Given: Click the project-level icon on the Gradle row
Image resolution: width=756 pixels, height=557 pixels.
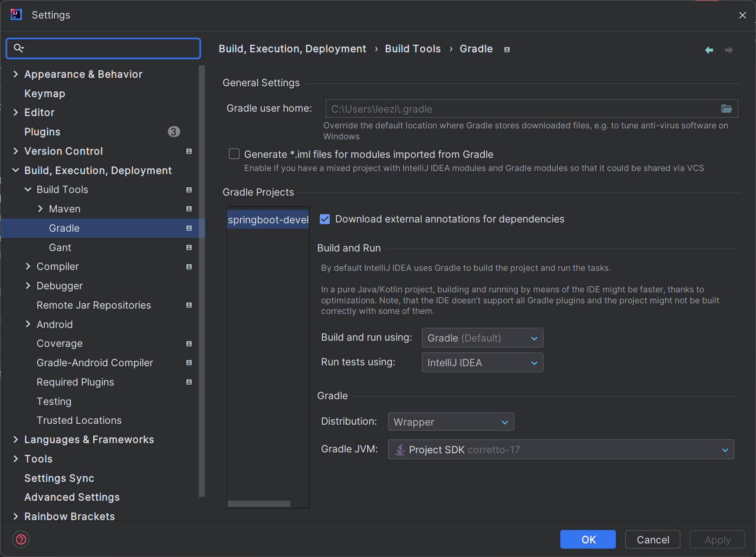Looking at the screenshot, I should (189, 228).
